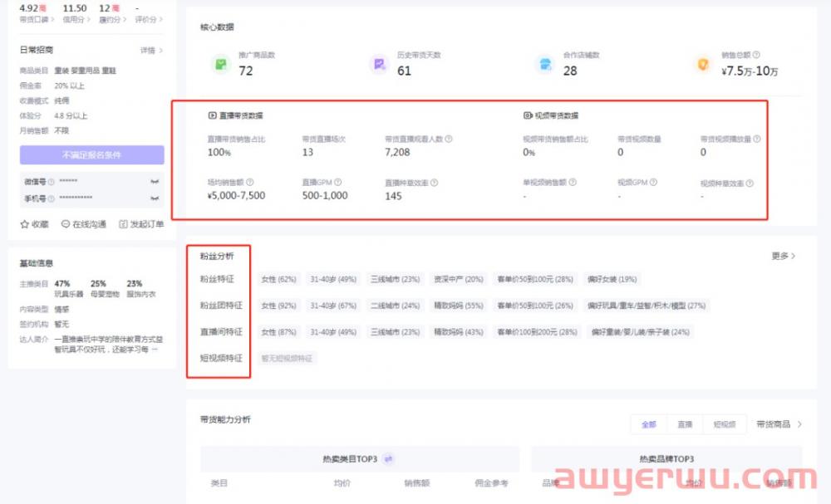Click 23% 服饰内衣 category share

(x=141, y=288)
